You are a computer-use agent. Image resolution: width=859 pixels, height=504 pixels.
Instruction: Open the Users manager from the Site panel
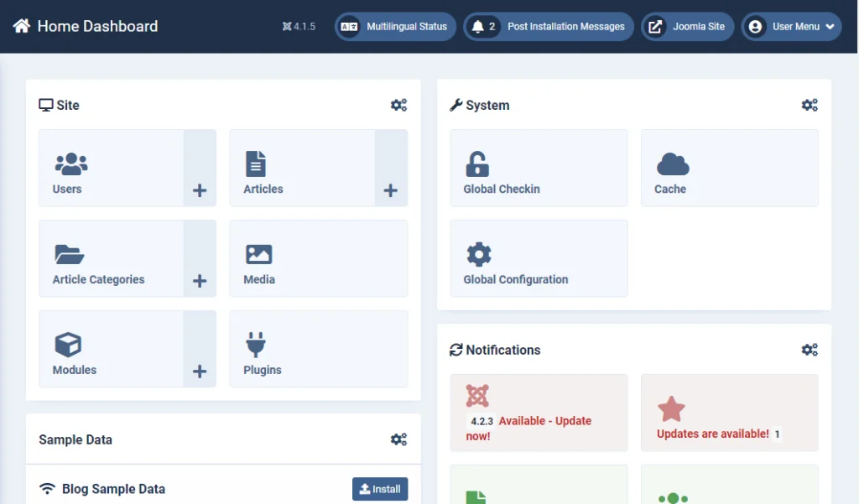click(x=70, y=165)
